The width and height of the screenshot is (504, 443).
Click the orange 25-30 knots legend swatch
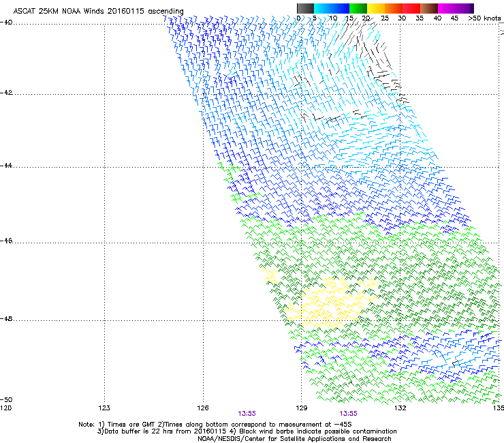[x=394, y=8]
